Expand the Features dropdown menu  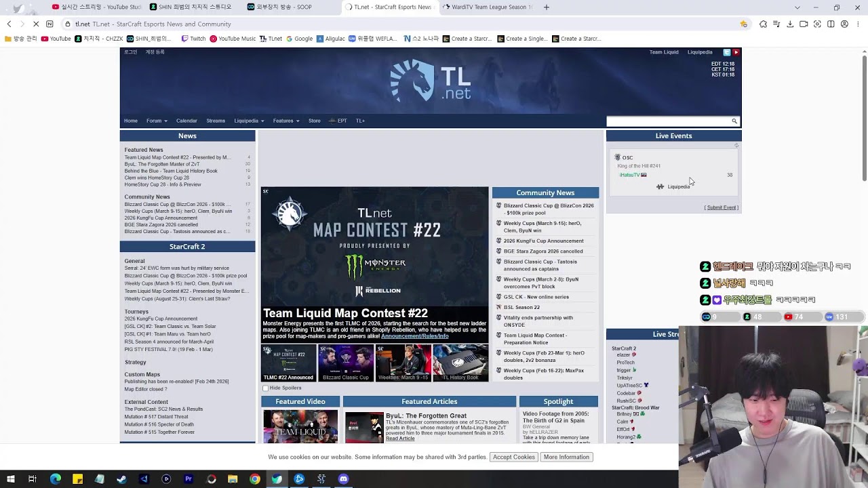[x=286, y=121]
